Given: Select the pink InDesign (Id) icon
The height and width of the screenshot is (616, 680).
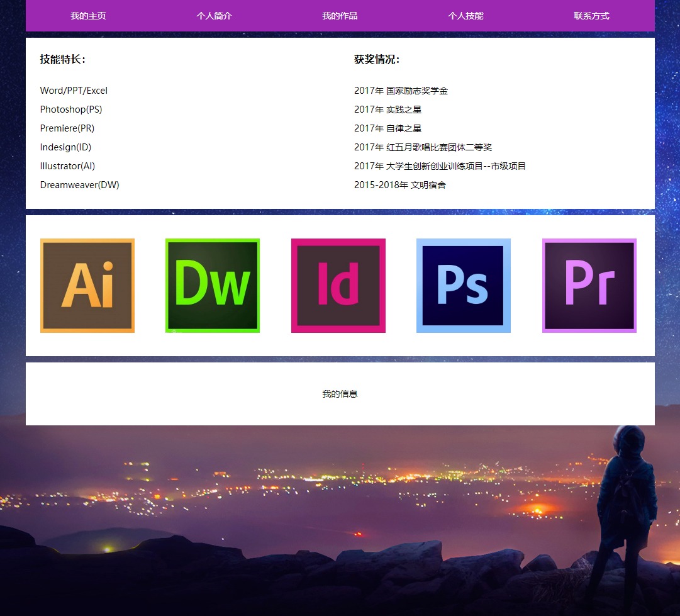Looking at the screenshot, I should coord(338,286).
